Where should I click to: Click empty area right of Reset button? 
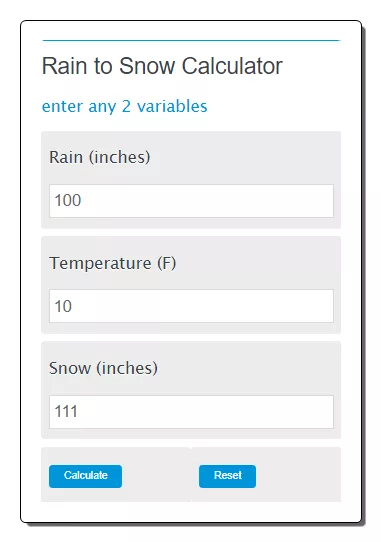click(x=297, y=476)
